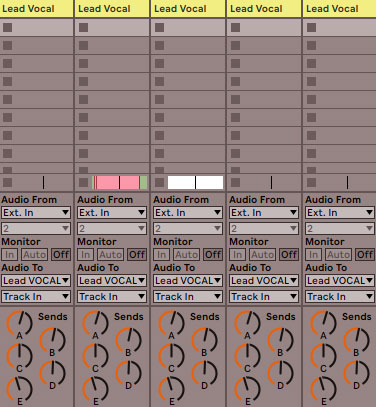Set fifth track Monitor to Off

tap(365, 255)
